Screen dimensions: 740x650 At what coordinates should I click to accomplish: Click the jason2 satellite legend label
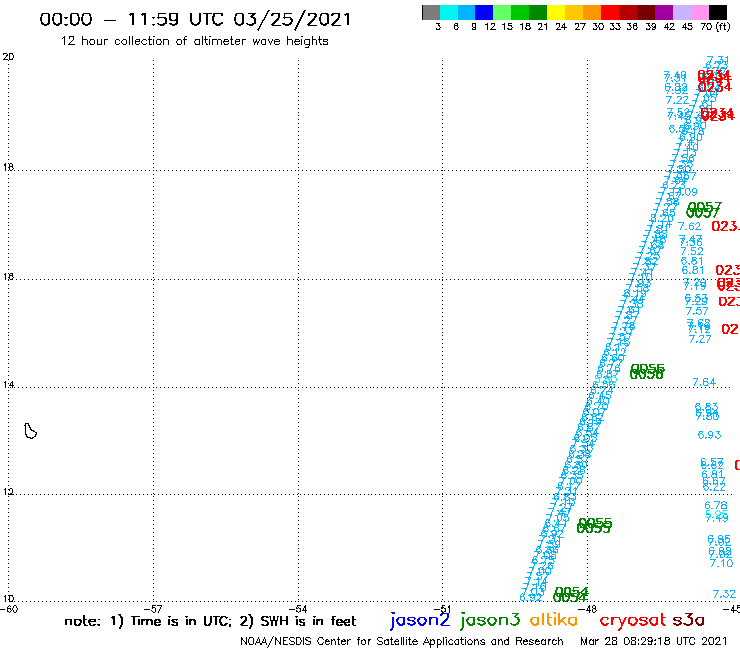click(x=420, y=620)
